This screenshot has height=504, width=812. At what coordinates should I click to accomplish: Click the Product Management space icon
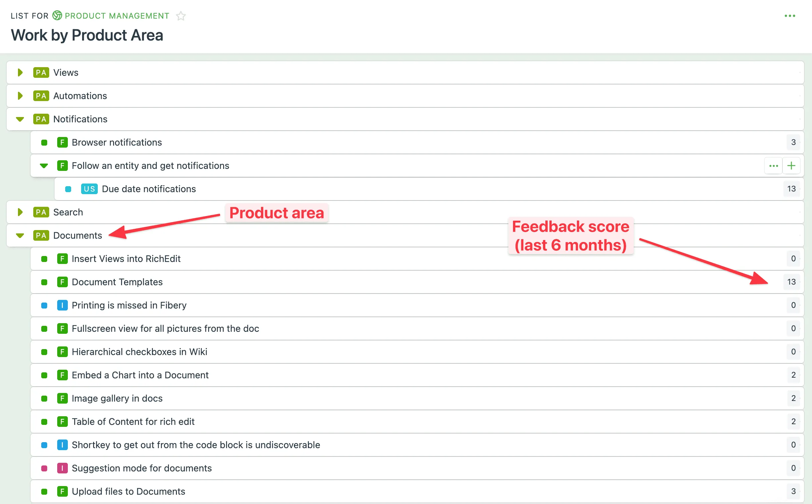point(57,16)
